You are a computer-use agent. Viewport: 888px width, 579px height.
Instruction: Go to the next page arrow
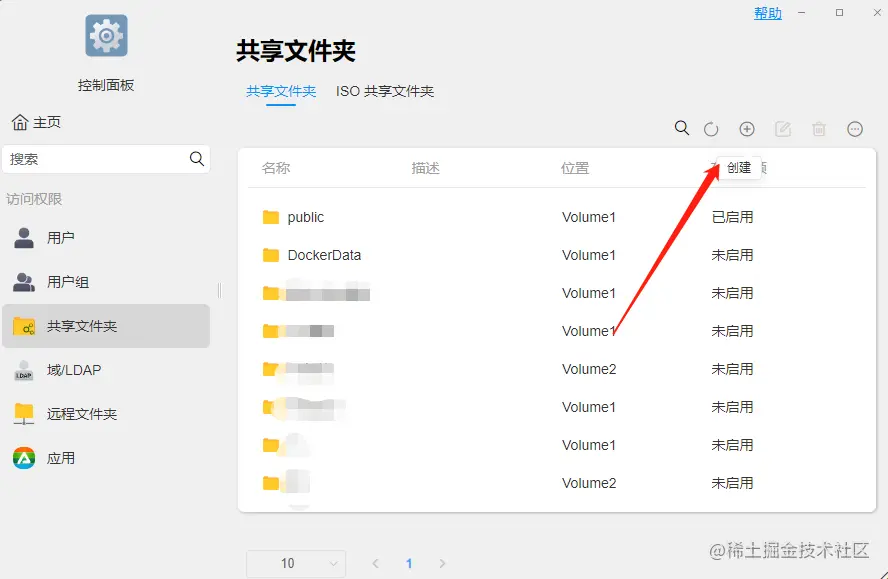[x=442, y=563]
